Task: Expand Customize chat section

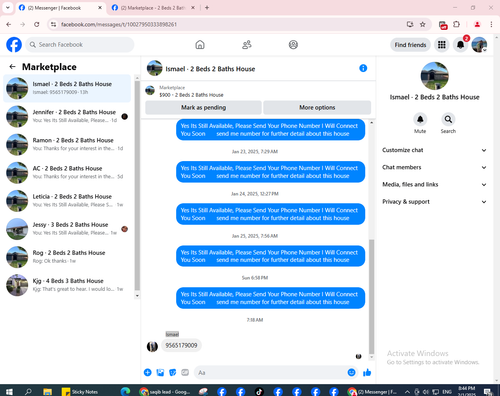Action: coord(434,150)
